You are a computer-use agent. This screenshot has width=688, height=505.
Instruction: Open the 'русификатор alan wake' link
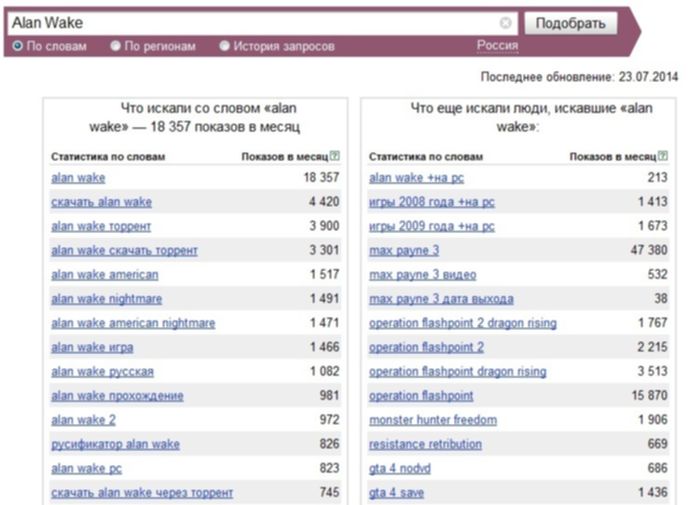115,444
